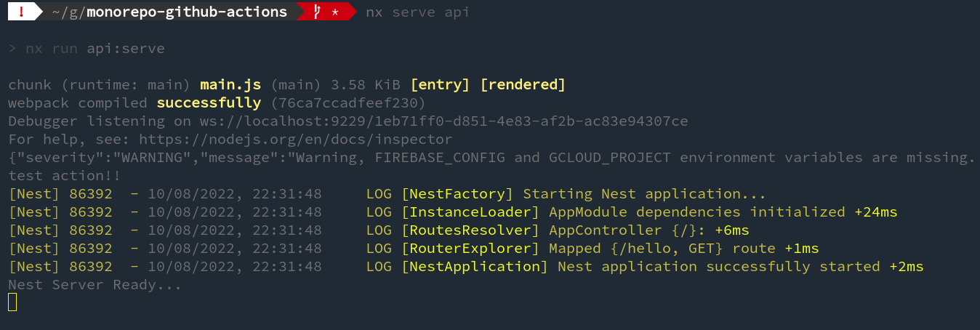Click the '> nx run api:serve' line
Image resolution: width=980 pixels, height=330 pixels.
[87, 49]
